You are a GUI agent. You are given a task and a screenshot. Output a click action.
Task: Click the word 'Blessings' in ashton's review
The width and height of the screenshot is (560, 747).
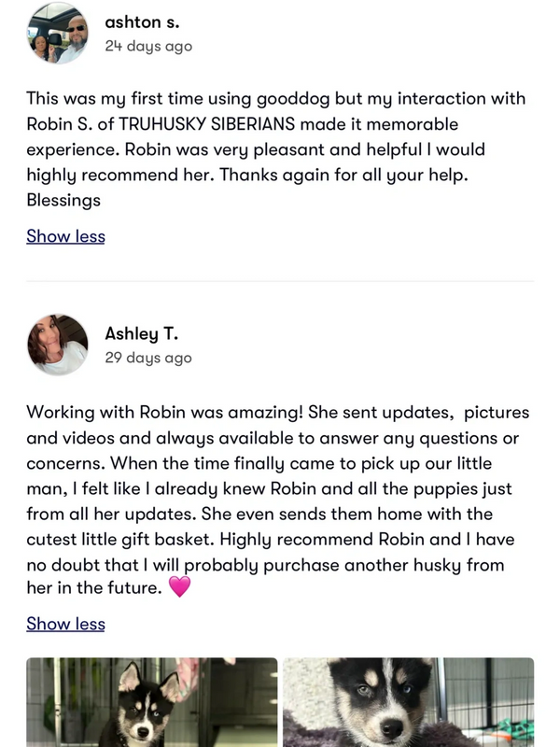63,200
